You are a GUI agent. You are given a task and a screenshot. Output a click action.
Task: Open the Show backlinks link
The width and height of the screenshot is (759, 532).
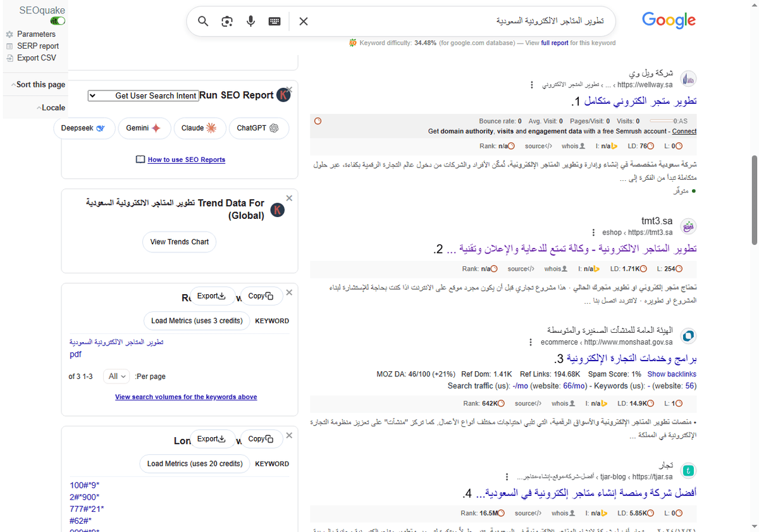(x=672, y=374)
